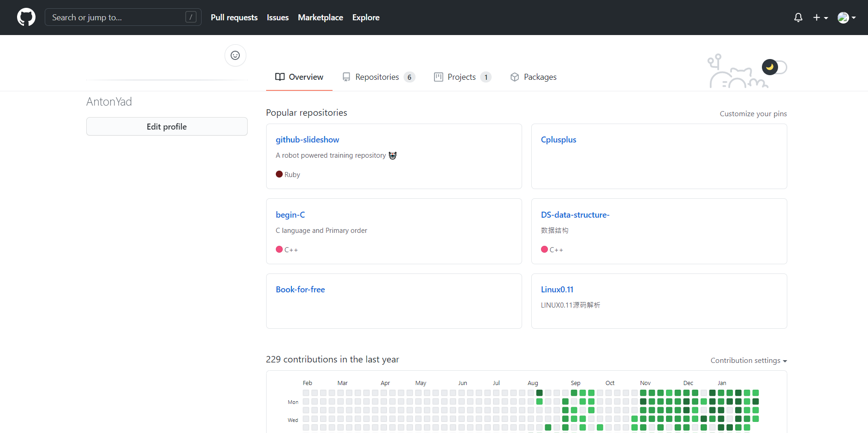Open the user avatar menu
The width and height of the screenshot is (868, 433).
[847, 18]
